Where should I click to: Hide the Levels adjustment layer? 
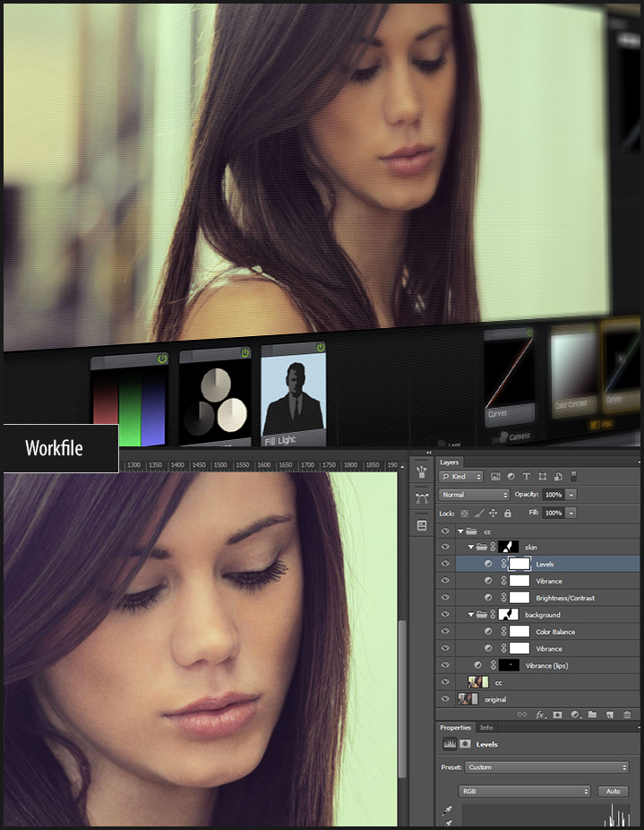point(445,564)
